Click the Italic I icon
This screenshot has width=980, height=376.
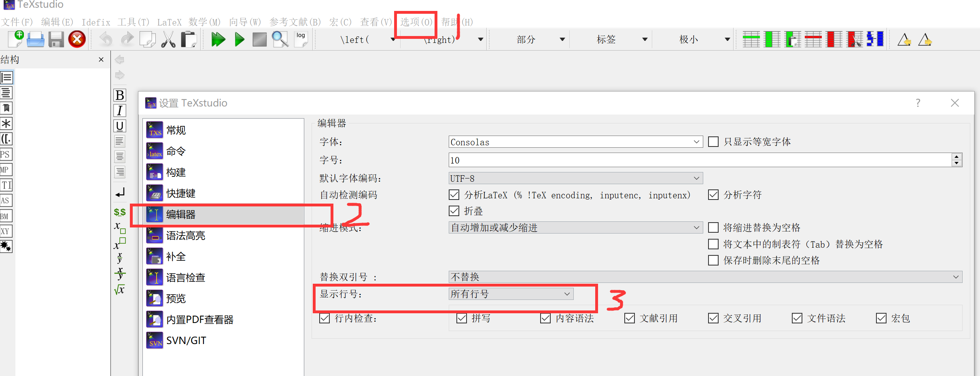[x=120, y=110]
